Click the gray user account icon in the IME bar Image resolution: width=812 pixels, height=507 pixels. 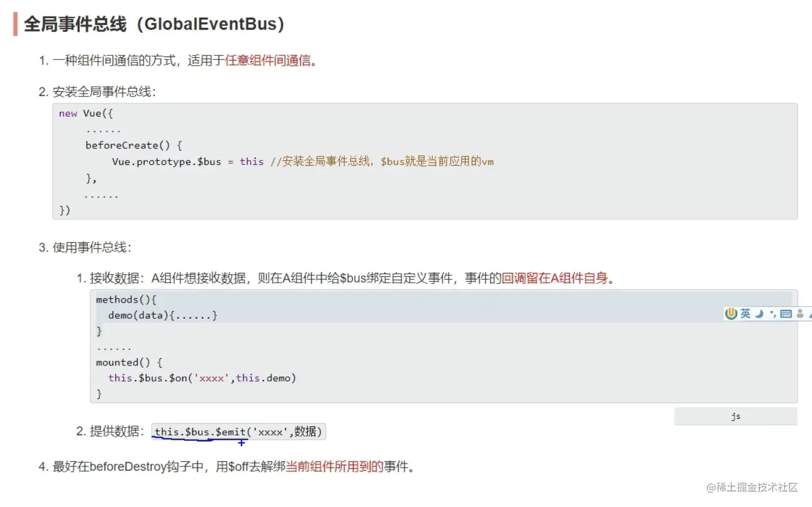[x=800, y=313]
